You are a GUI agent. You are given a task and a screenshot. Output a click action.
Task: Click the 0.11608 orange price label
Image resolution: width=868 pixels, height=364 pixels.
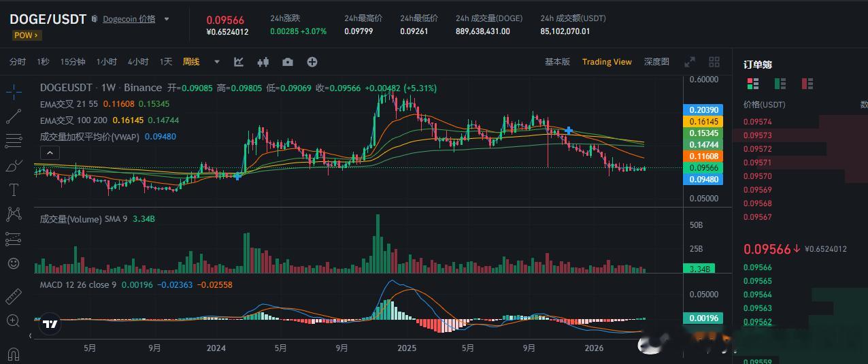tap(703, 156)
